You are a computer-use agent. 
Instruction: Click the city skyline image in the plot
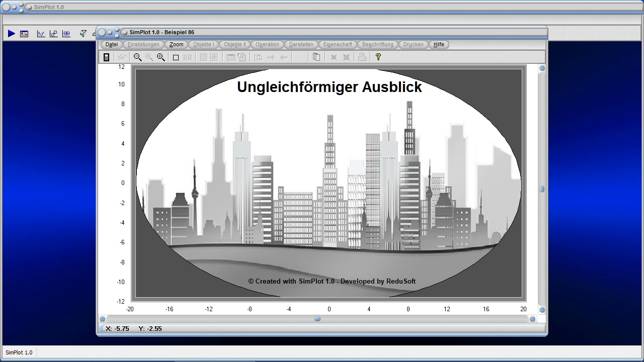329,184
